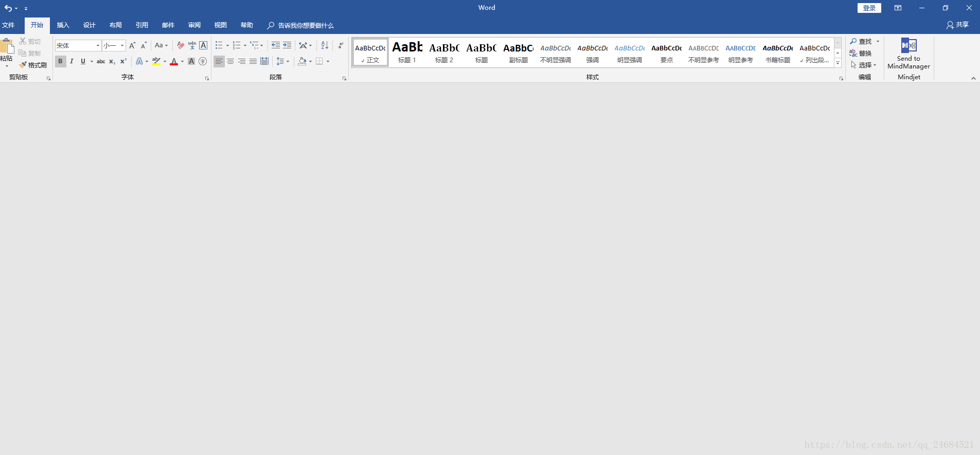This screenshot has width=980, height=455.
Task: Open paragraph shading color bucket
Action: pos(302,61)
